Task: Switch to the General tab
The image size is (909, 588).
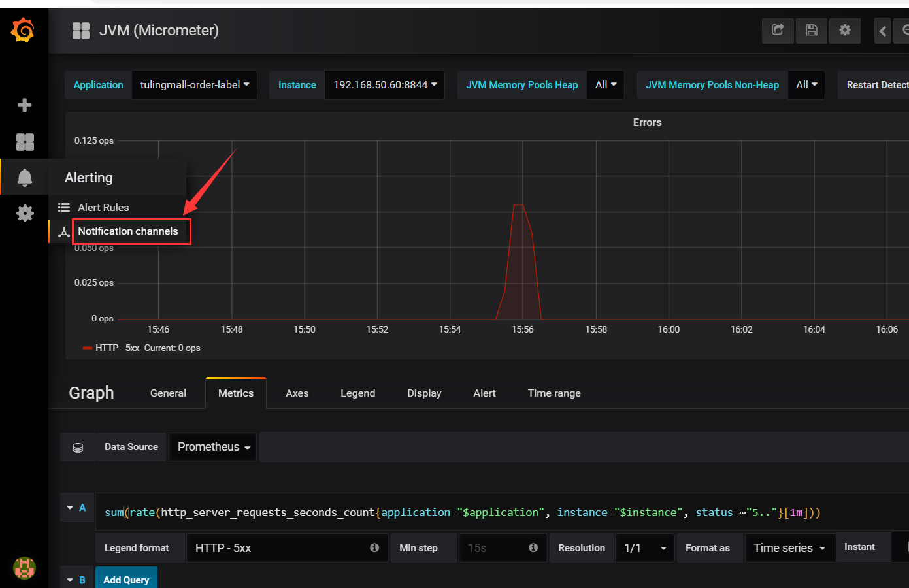Action: click(x=168, y=393)
